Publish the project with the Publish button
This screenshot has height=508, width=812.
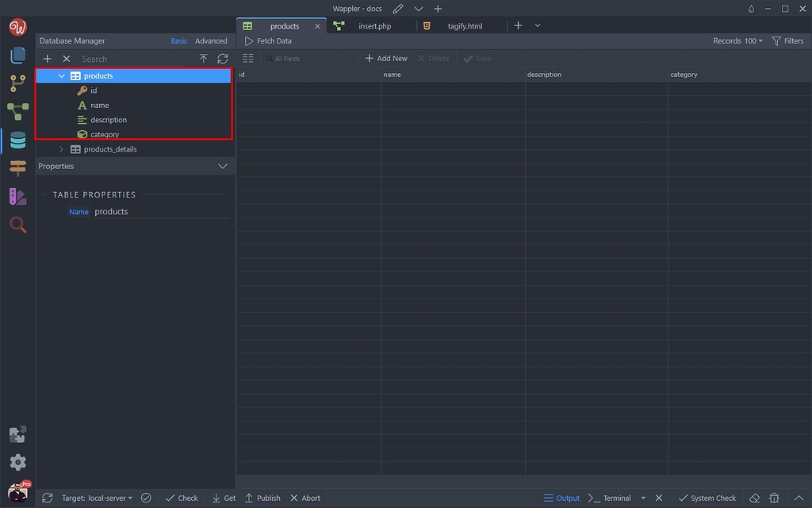click(262, 498)
